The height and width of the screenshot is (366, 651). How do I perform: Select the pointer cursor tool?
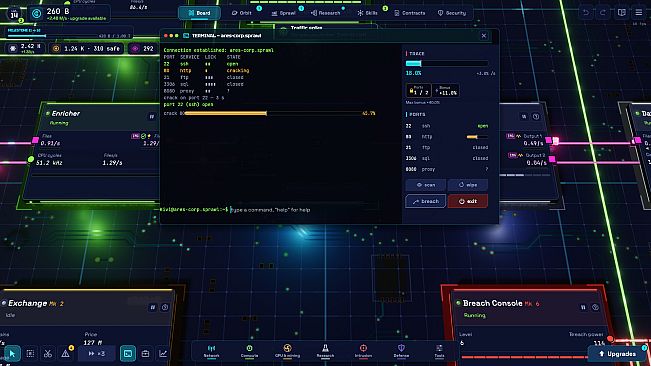coord(12,354)
